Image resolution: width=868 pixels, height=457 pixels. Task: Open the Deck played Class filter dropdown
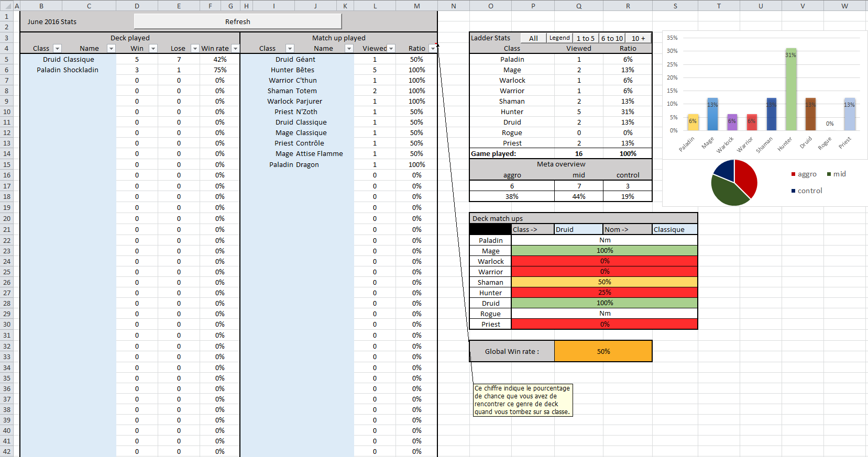click(x=58, y=49)
